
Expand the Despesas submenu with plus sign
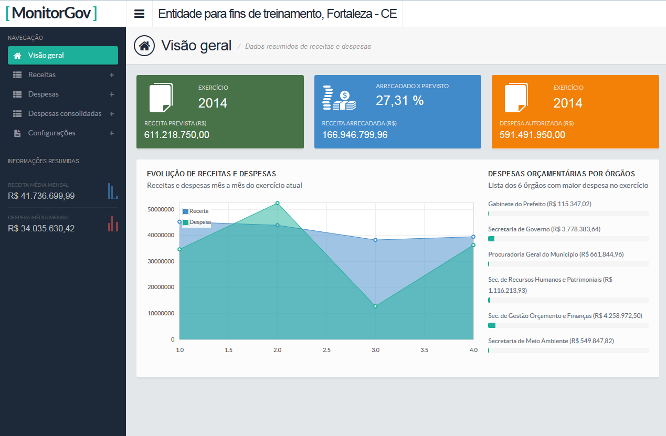click(x=111, y=94)
